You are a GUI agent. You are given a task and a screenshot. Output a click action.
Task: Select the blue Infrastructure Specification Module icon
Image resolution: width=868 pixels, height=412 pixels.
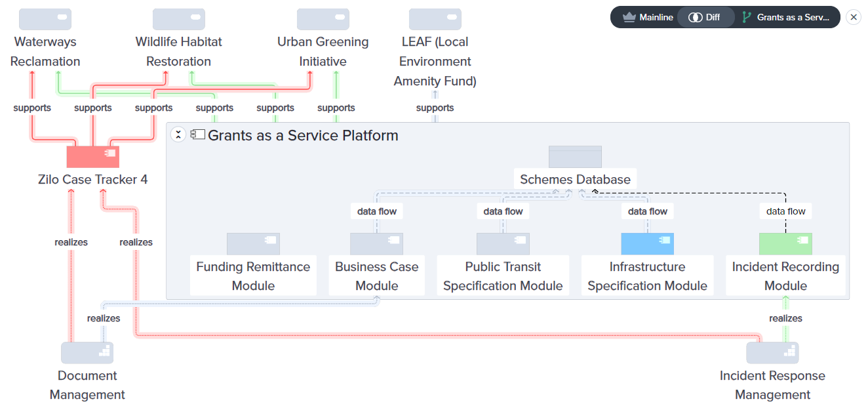647,243
